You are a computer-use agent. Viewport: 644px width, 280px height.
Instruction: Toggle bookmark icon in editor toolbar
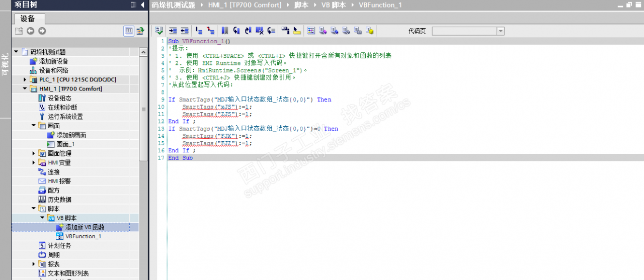(x=224, y=31)
